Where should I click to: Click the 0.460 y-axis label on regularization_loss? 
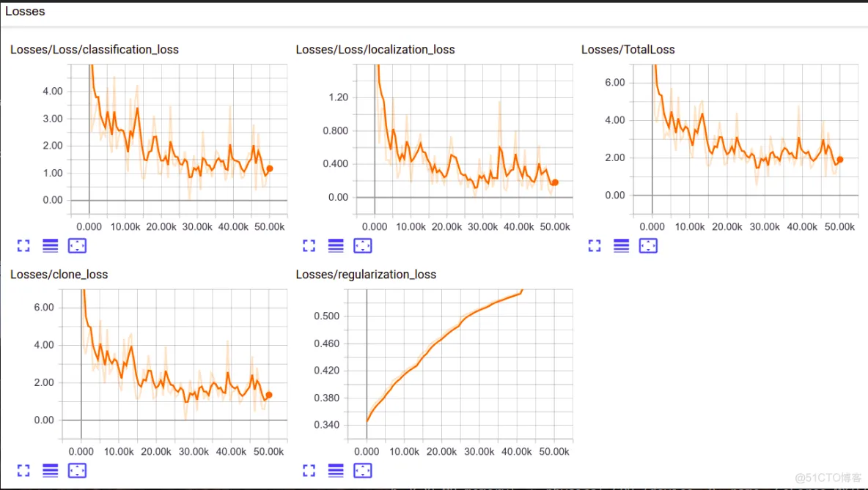point(327,344)
